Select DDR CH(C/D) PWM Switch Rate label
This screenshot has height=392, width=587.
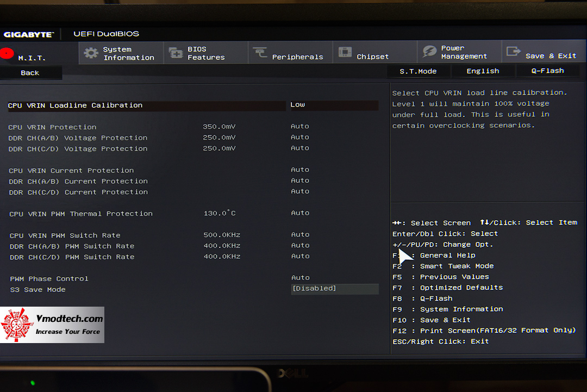point(72,257)
